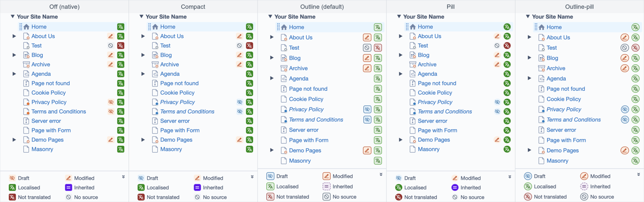Click About Us modified icon in Outline (default) panel

[367, 37]
